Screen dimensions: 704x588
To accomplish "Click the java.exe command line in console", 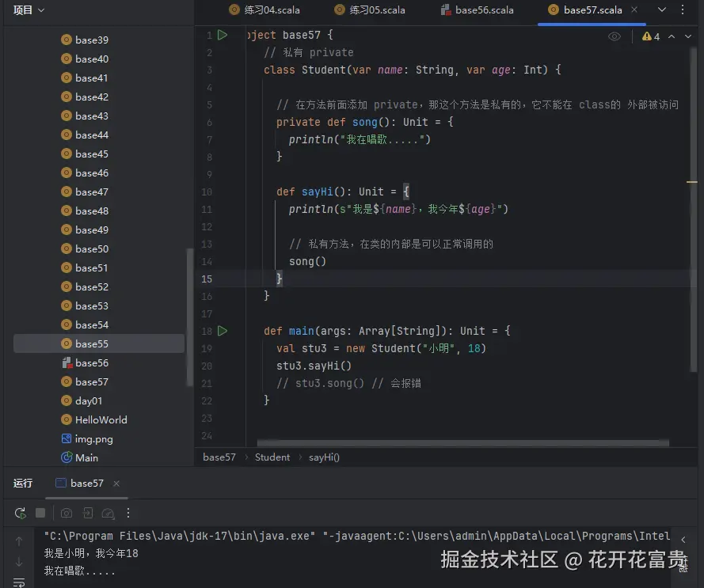I will point(357,536).
